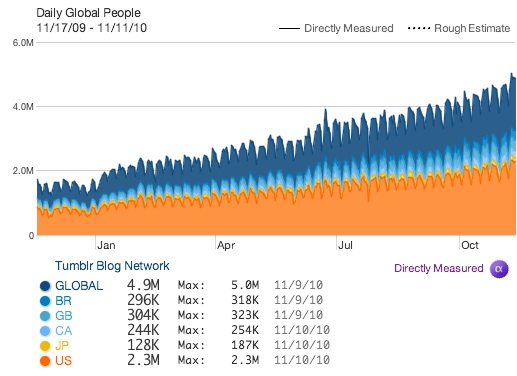Click the Daily Global People chart title

pyautogui.click(x=88, y=13)
